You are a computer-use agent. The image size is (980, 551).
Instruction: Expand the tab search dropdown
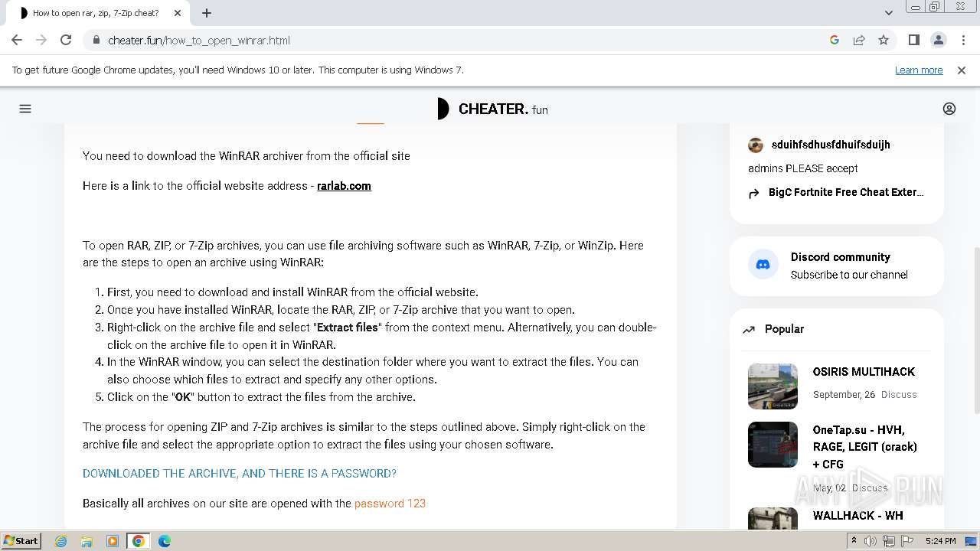click(x=888, y=13)
